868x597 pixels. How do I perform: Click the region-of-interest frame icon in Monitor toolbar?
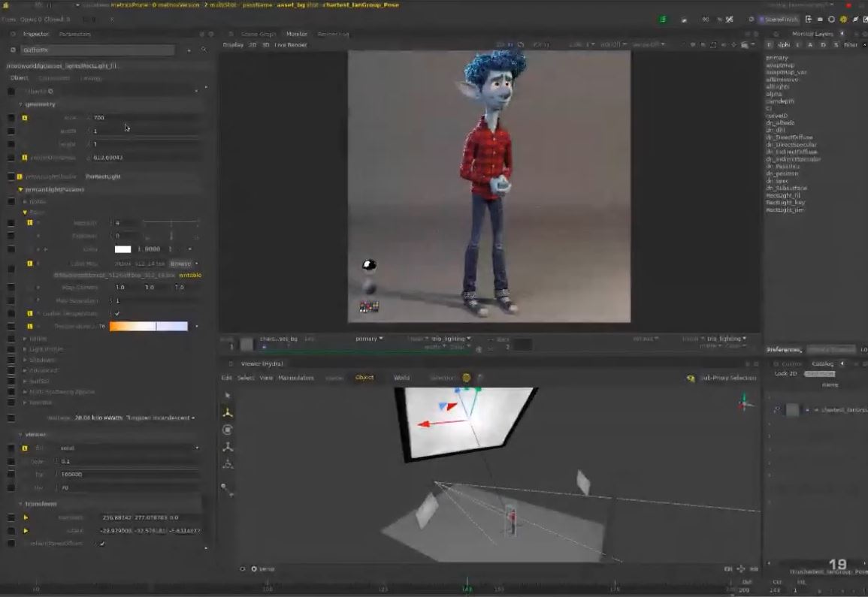713,45
